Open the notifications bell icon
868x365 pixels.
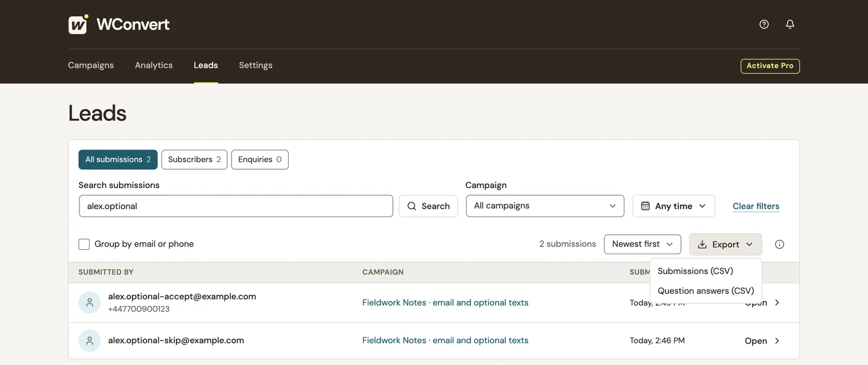(790, 24)
